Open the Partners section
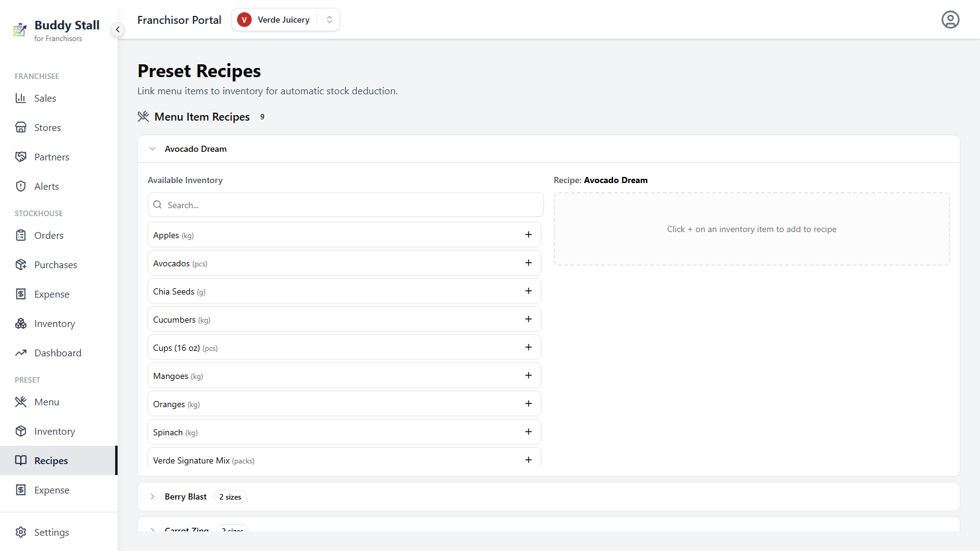The width and height of the screenshot is (980, 551). tap(59, 157)
